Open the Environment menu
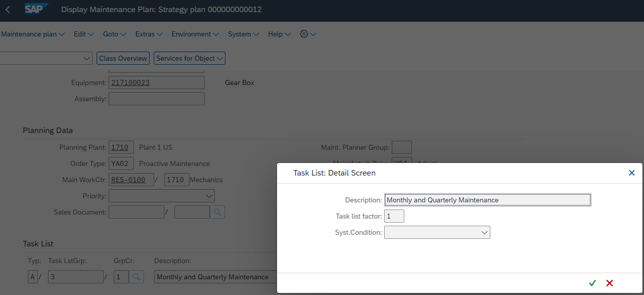This screenshot has height=295, width=644. click(x=195, y=34)
